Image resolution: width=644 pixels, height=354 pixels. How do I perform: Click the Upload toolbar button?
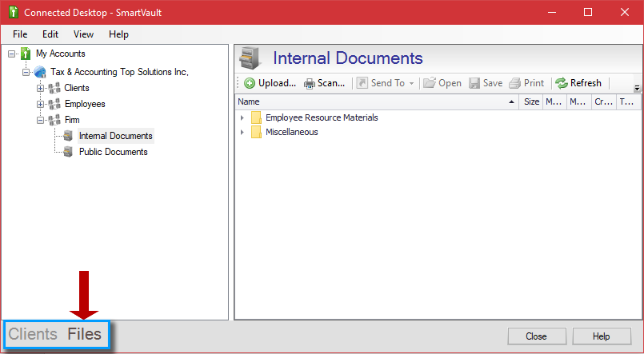click(270, 83)
